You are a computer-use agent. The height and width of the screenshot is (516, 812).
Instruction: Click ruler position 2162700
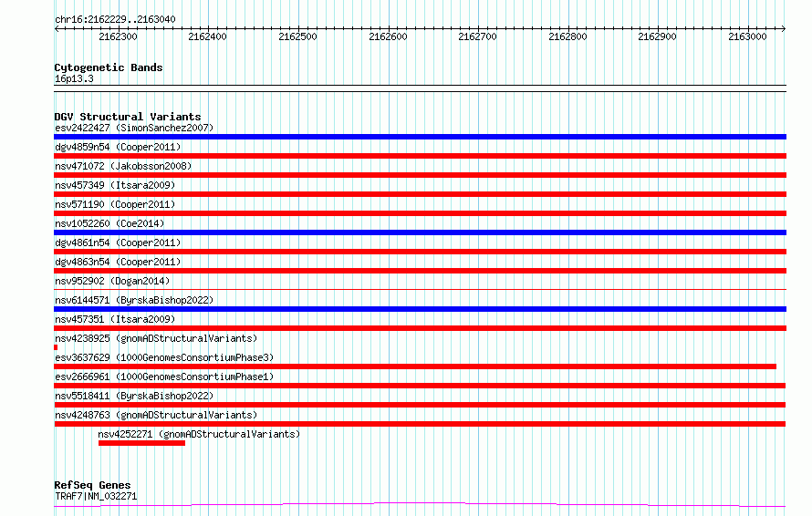[x=477, y=36]
